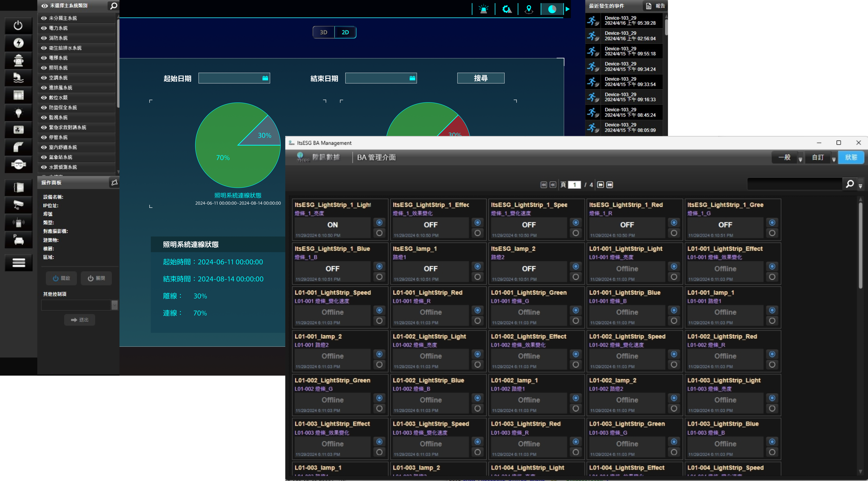Open the gear with warning icon
The width and height of the screenshot is (868, 481).
(x=506, y=9)
